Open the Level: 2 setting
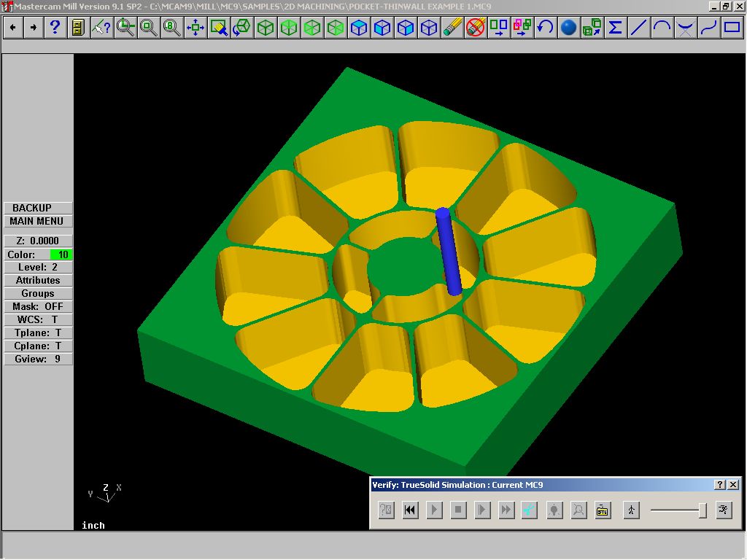 coord(38,267)
